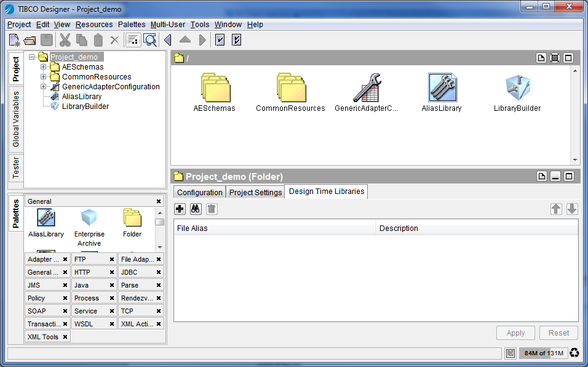Click scroll-down arrow of design panel scrollbar
This screenshot has width=588, height=367.
(575, 160)
